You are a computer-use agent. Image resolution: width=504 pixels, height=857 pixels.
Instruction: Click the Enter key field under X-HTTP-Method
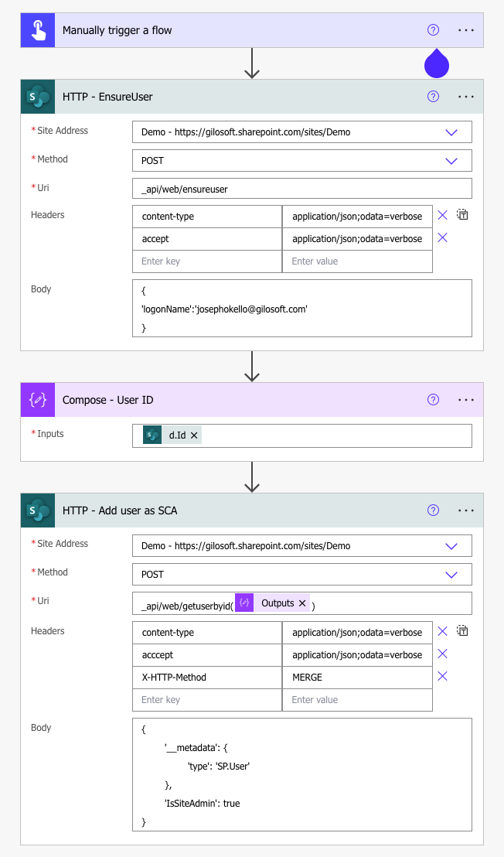[206, 699]
